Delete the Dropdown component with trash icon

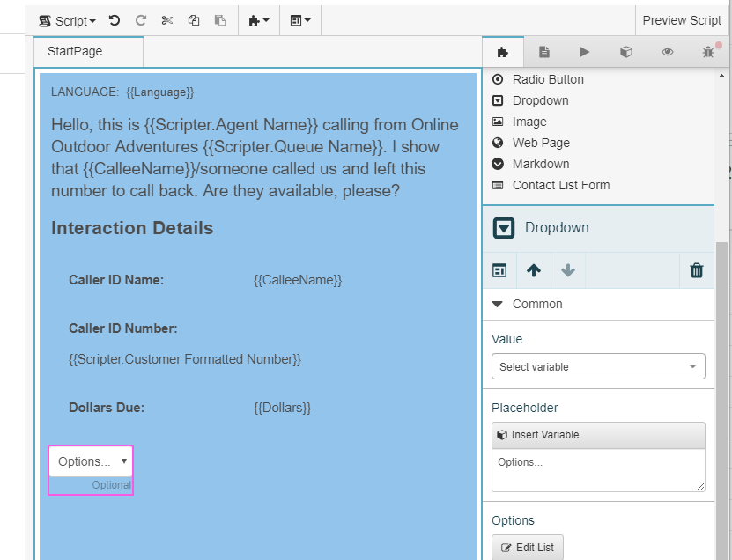tap(697, 270)
